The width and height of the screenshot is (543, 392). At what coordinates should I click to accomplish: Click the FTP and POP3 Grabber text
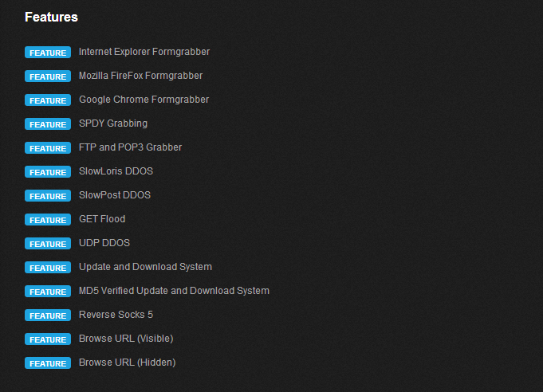(x=130, y=147)
